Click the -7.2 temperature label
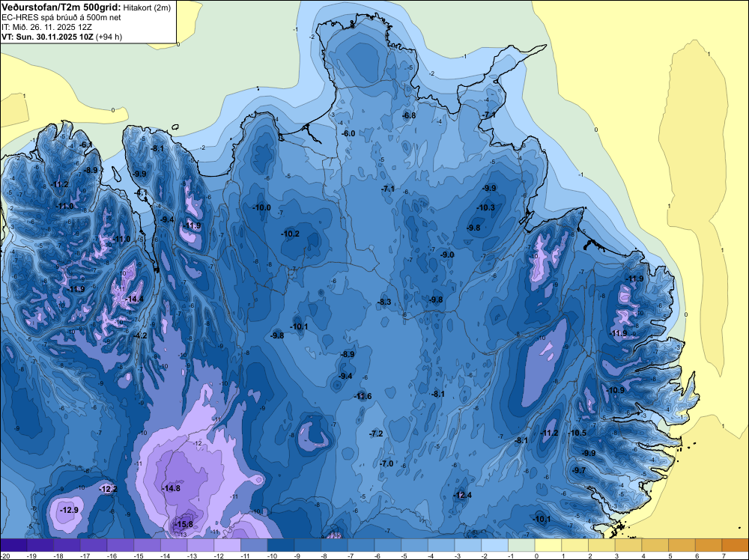The height and width of the screenshot is (560, 749). (x=376, y=433)
